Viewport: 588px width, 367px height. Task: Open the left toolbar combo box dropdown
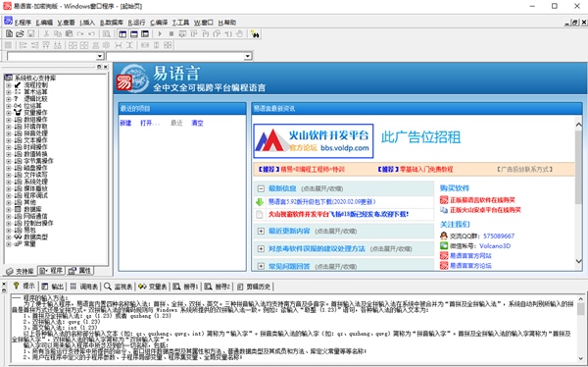tap(99, 56)
